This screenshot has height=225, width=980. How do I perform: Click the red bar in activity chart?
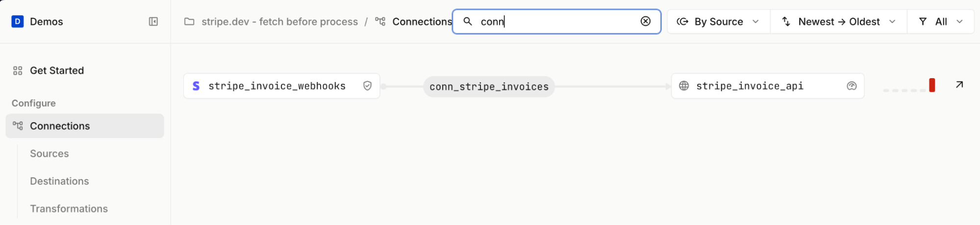932,85
